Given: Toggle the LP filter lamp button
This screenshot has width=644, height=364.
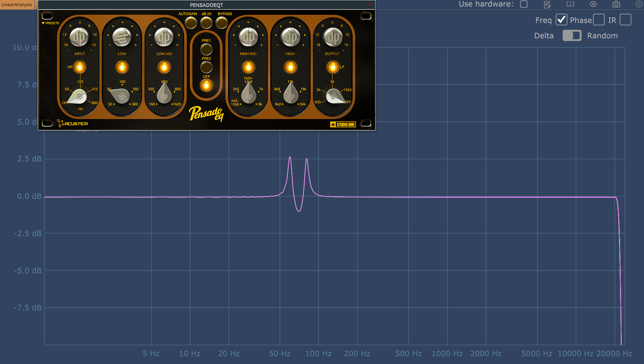Looking at the screenshot, I should tap(332, 67).
